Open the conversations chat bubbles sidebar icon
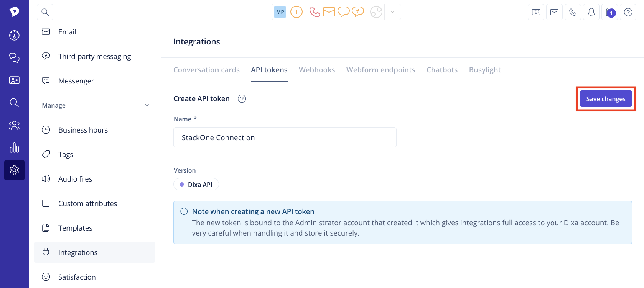644x288 pixels. point(14,58)
